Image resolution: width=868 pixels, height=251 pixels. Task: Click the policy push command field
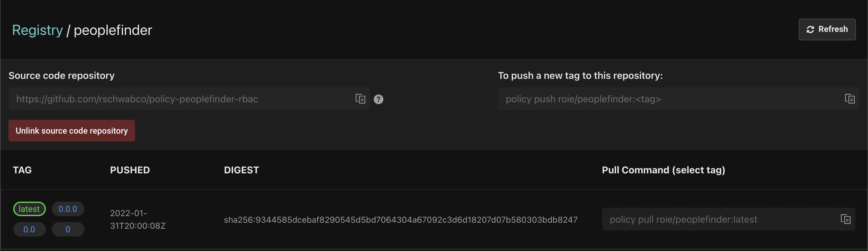(678, 99)
